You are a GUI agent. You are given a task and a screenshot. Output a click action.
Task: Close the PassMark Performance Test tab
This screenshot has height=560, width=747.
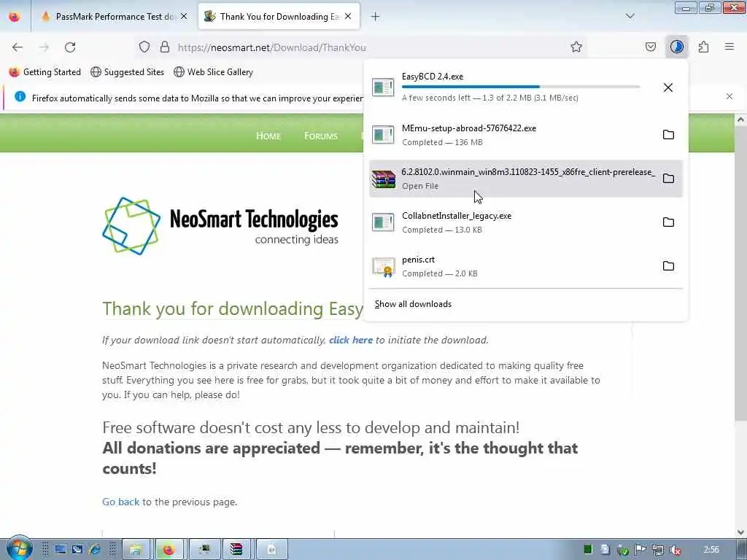point(184,17)
